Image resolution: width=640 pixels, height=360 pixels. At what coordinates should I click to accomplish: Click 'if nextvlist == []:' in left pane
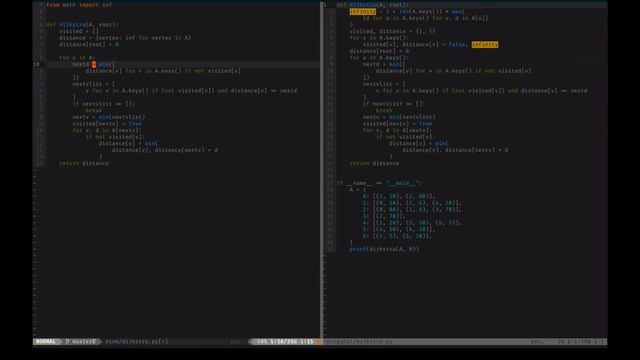(x=103, y=104)
